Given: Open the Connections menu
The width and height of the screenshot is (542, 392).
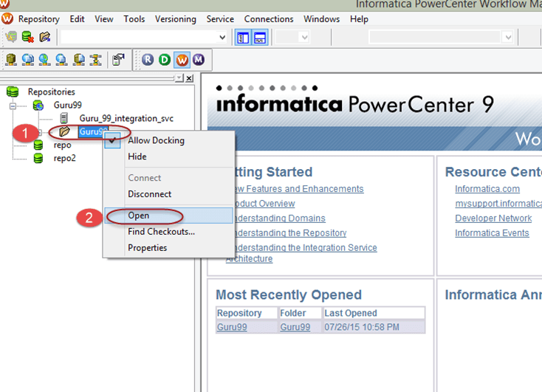Looking at the screenshot, I should [269, 19].
